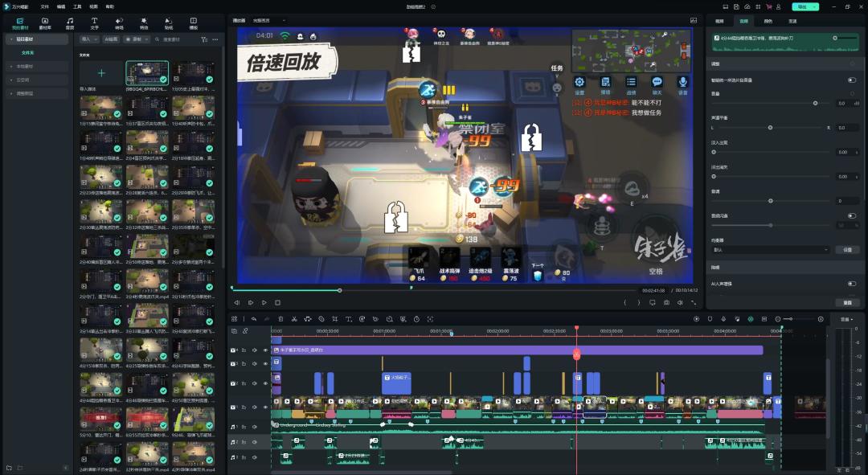Step back to previous frame in preview

[x=237, y=303]
